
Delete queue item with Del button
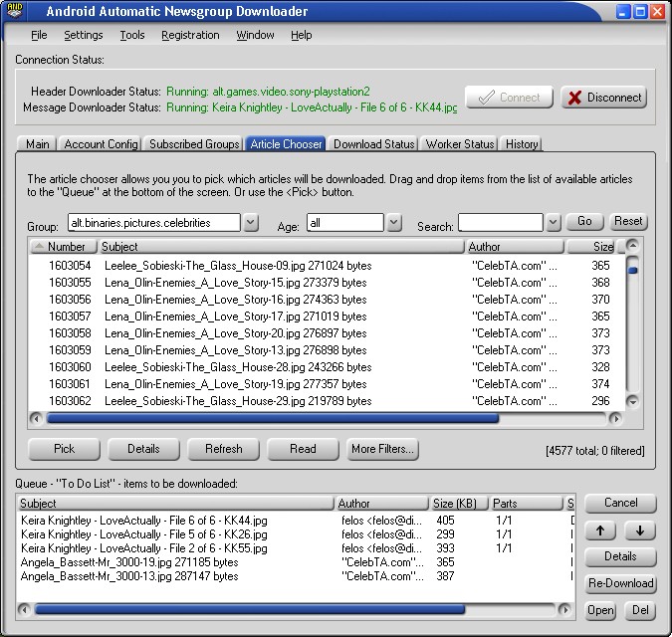click(640, 610)
